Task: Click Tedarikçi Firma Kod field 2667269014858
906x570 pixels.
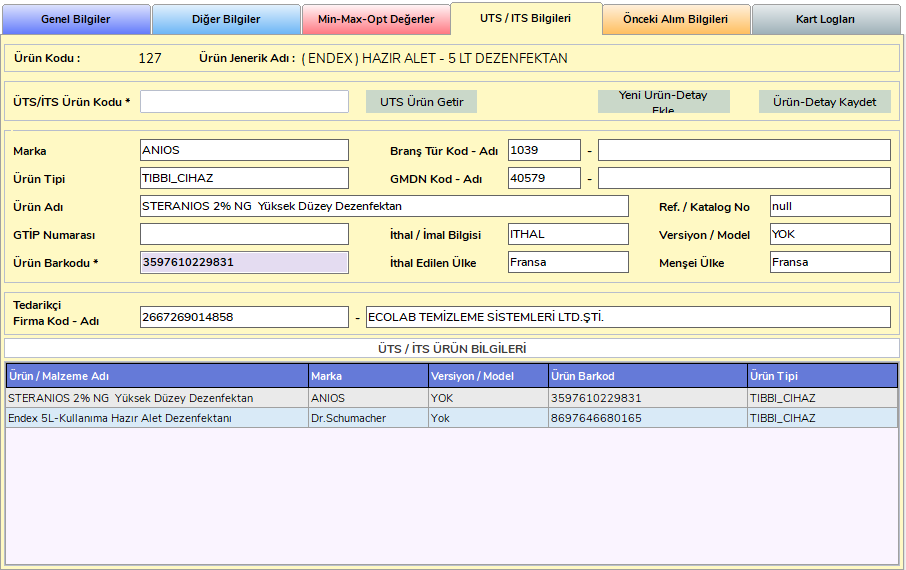Action: pyautogui.click(x=244, y=317)
